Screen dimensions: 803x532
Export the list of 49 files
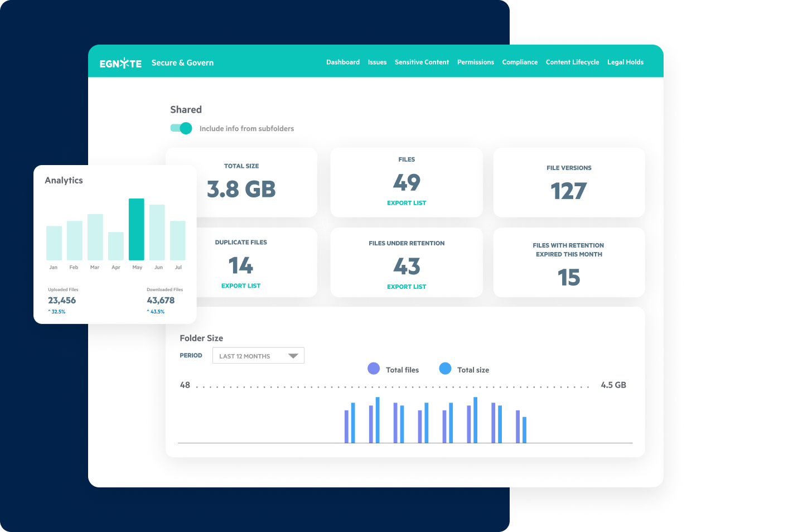point(407,202)
